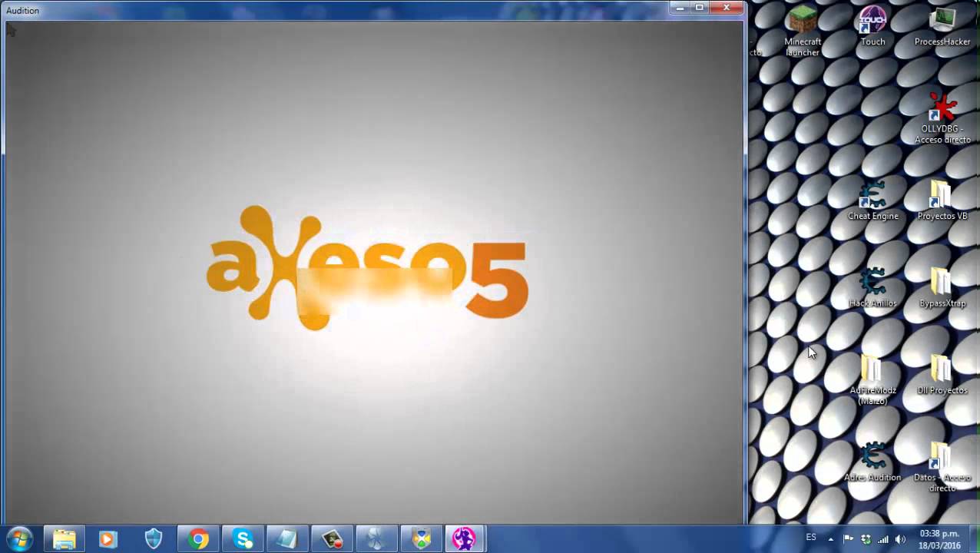Open Skype from the taskbar
The height and width of the screenshot is (553, 980).
point(243,539)
